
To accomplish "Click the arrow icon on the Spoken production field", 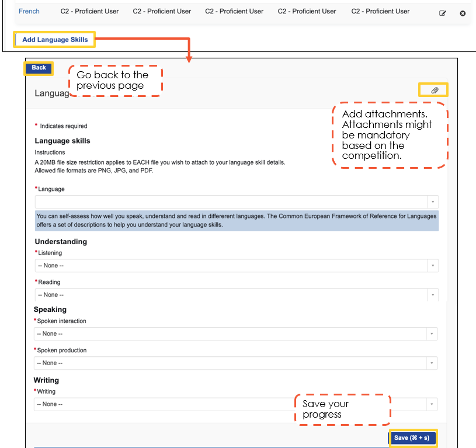I will [x=432, y=363].
